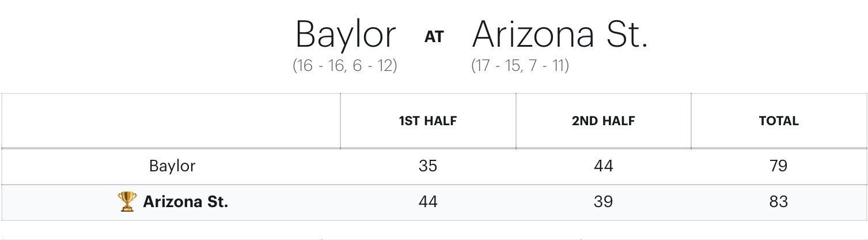868x240 pixels.
Task: Open the Baylor team heading
Action: [x=346, y=35]
